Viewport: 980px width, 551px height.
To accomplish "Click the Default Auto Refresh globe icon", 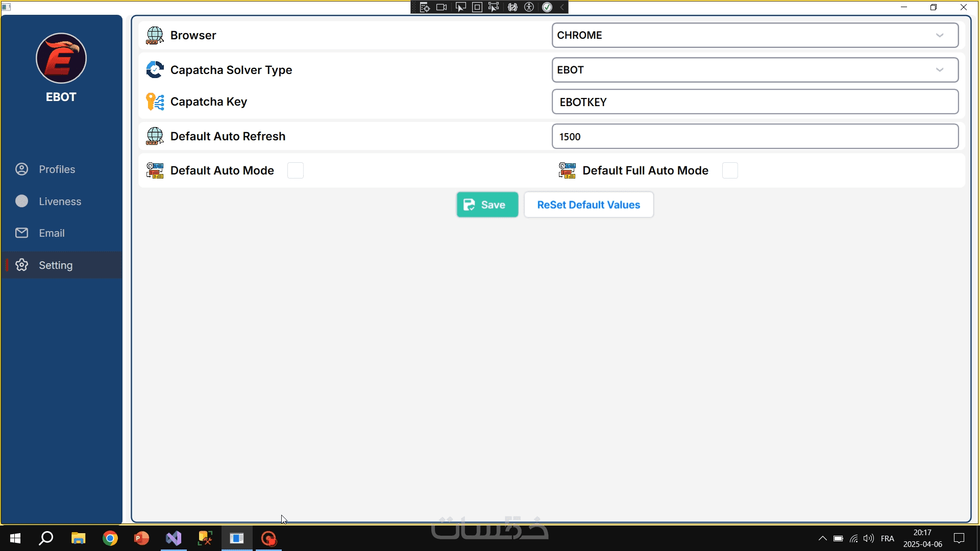I will [x=155, y=136].
